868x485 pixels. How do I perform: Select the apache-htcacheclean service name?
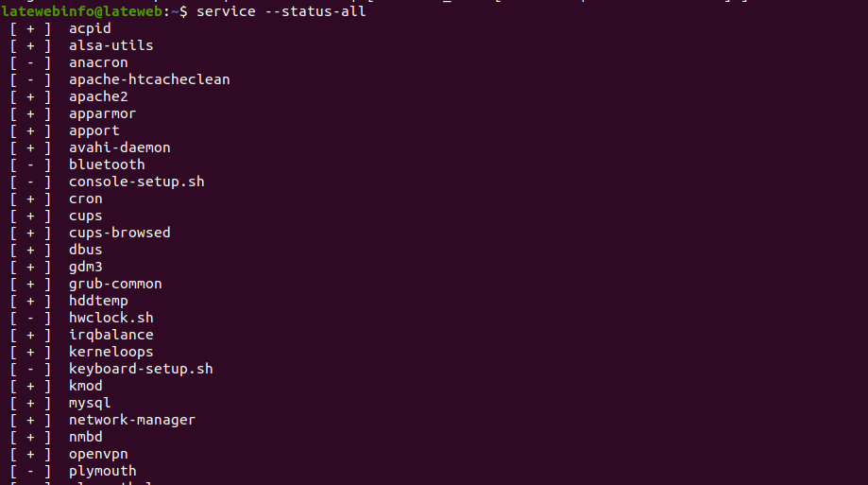point(149,79)
